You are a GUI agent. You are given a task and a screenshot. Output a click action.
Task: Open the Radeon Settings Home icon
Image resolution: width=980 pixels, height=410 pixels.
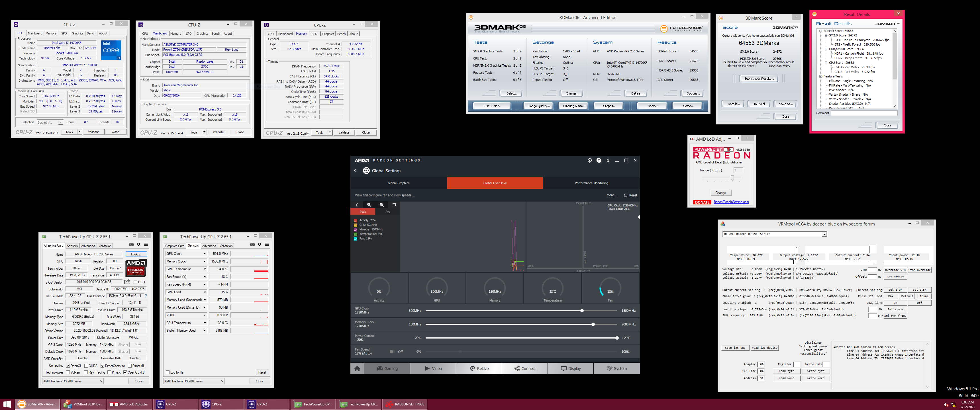click(357, 368)
